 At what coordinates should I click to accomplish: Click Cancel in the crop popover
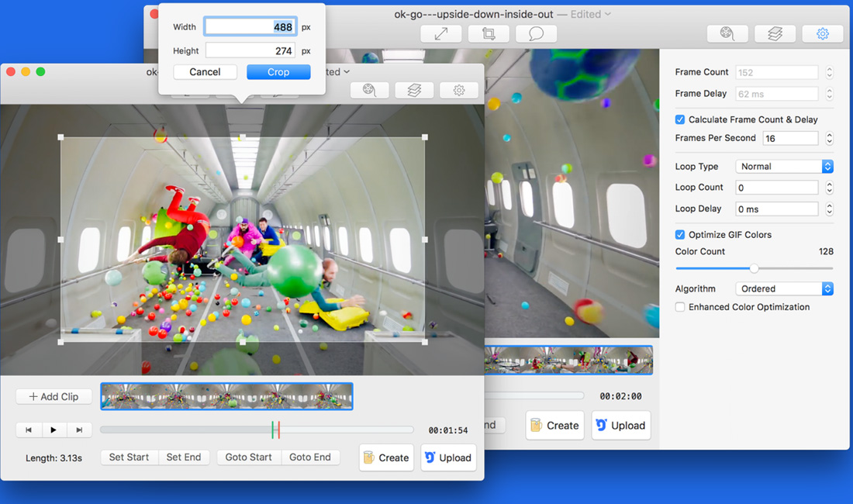[205, 72]
